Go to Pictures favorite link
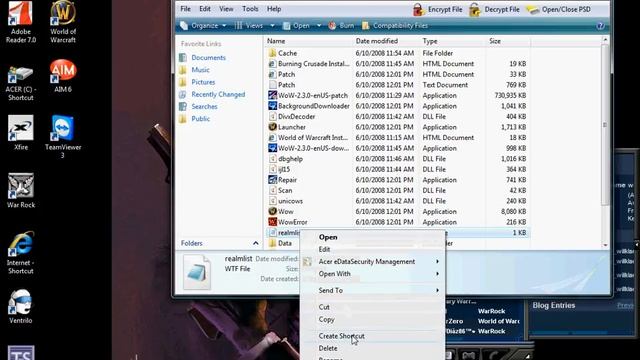640x360 pixels. (x=203, y=82)
